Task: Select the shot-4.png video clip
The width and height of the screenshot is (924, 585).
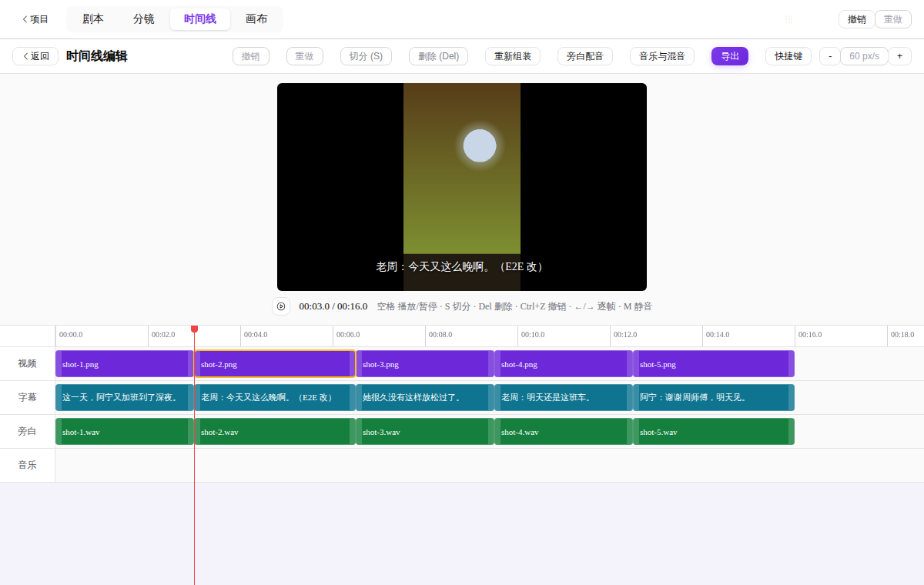Action: (x=564, y=364)
